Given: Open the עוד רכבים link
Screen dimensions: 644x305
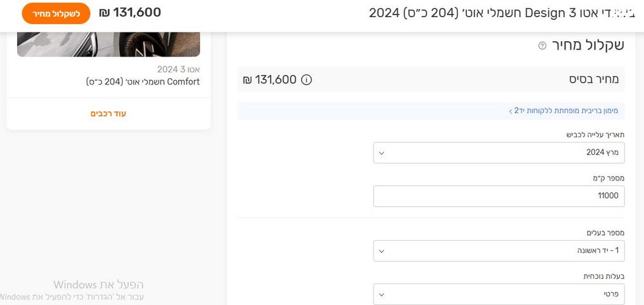Looking at the screenshot, I should click(108, 114).
